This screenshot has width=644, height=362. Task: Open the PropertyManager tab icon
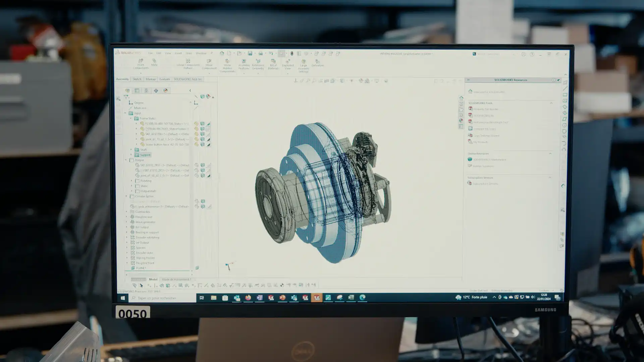click(x=137, y=90)
